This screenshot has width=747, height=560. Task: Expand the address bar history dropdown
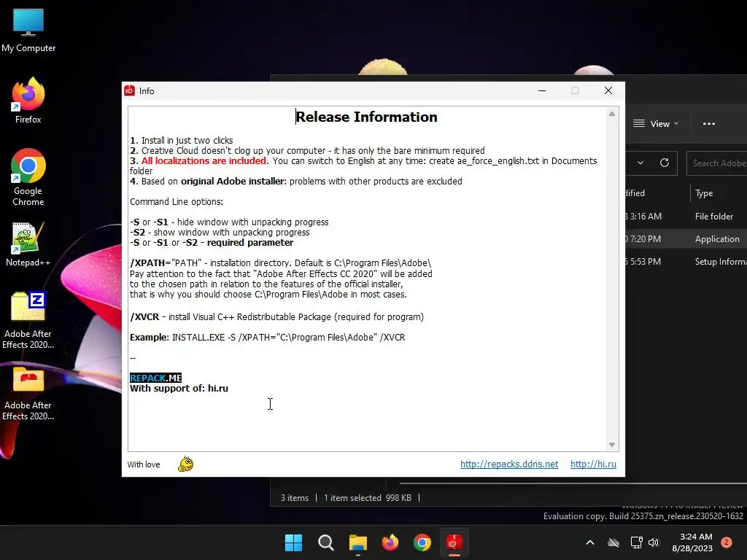tap(640, 163)
